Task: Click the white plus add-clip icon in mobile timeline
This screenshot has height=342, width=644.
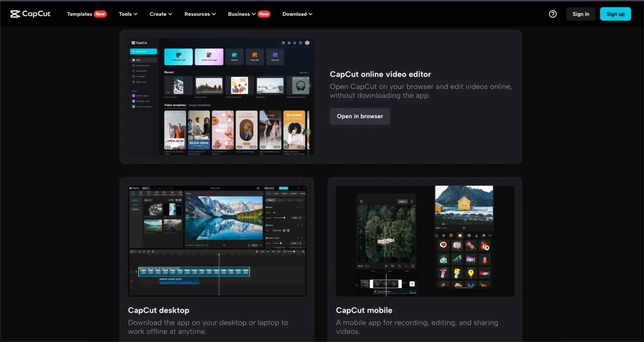Action: 412,284
